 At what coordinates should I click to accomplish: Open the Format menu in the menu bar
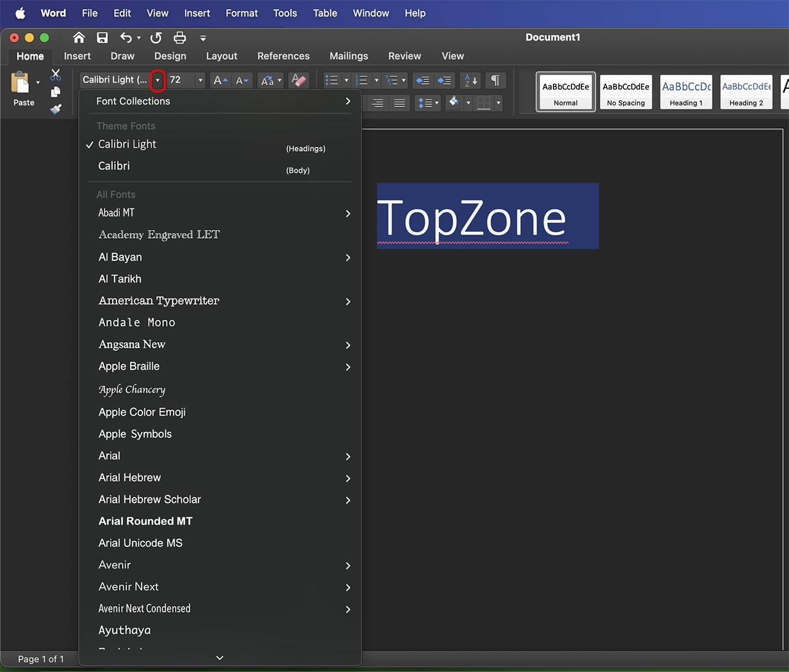tap(242, 13)
